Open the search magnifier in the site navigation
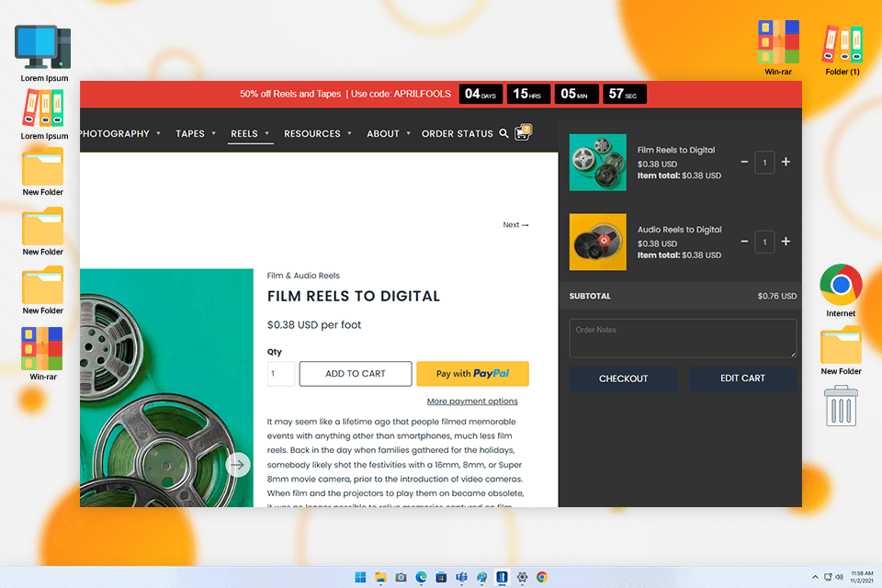Screen dimensions: 882x588 tap(503, 133)
